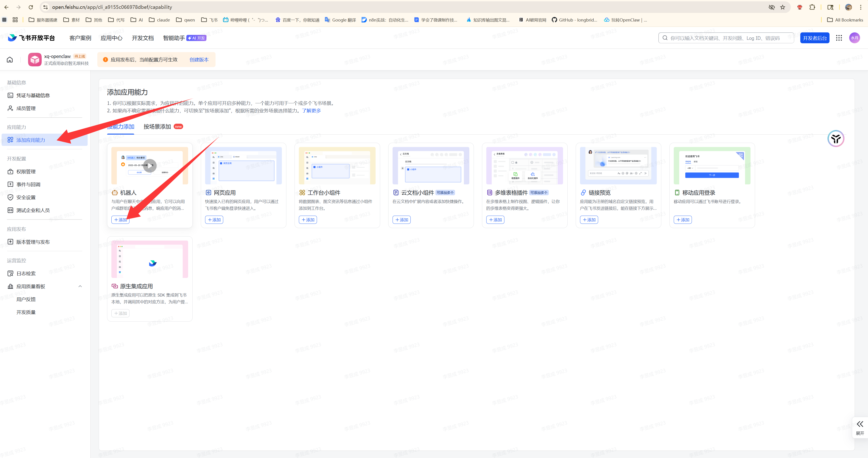Click the 机器人 robot icon
The image size is (868, 458).
pos(115,193)
